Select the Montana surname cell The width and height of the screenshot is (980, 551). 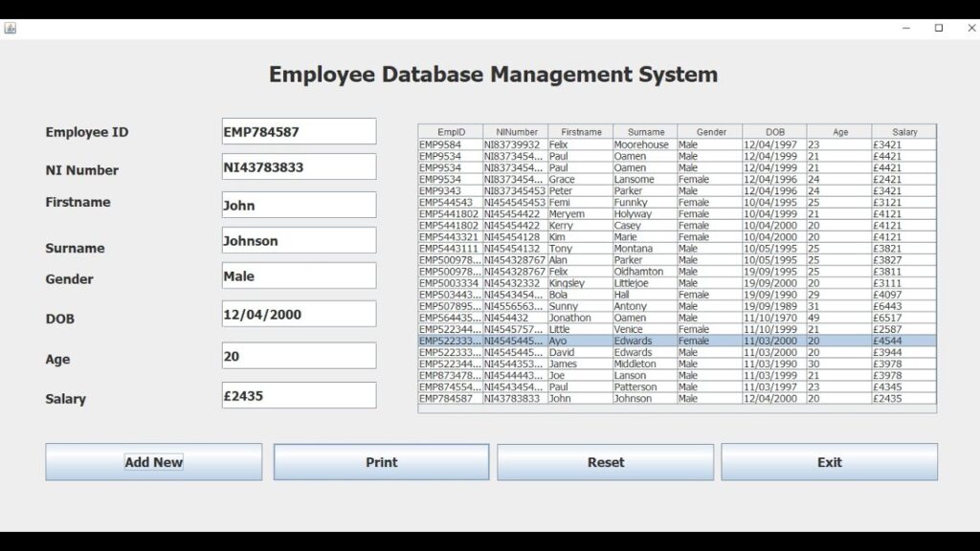pyautogui.click(x=646, y=249)
